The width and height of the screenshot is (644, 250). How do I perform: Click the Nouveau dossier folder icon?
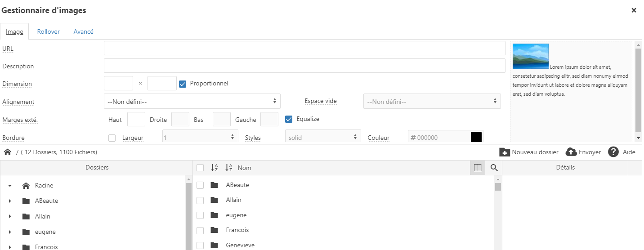505,152
